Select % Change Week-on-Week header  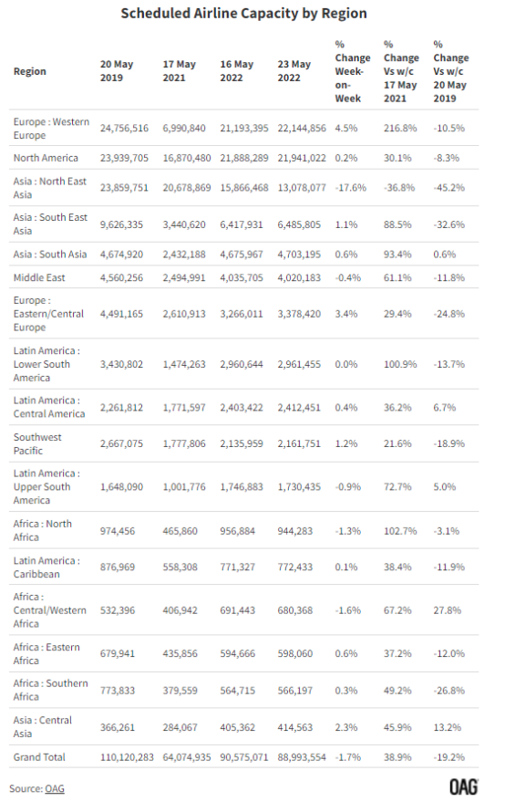pos(353,71)
